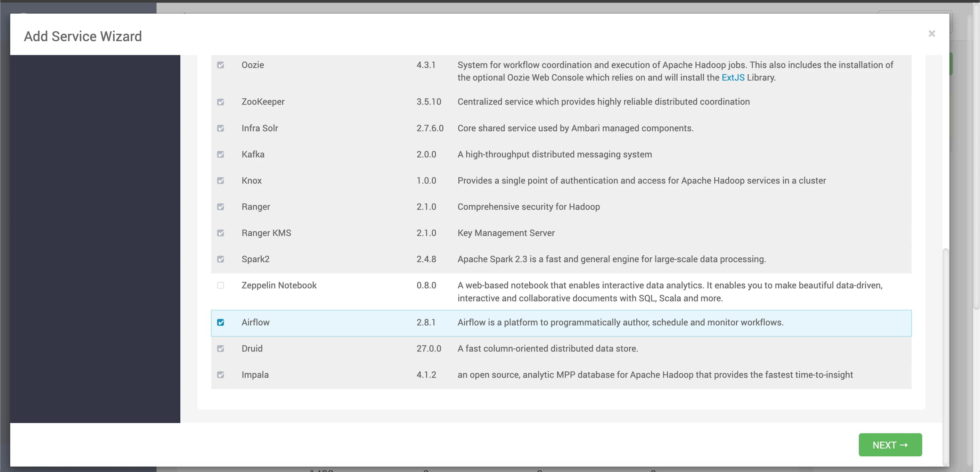Click the 'Comprehensive security for Hadoop' description
This screenshot has height=472, width=980.
(x=529, y=207)
